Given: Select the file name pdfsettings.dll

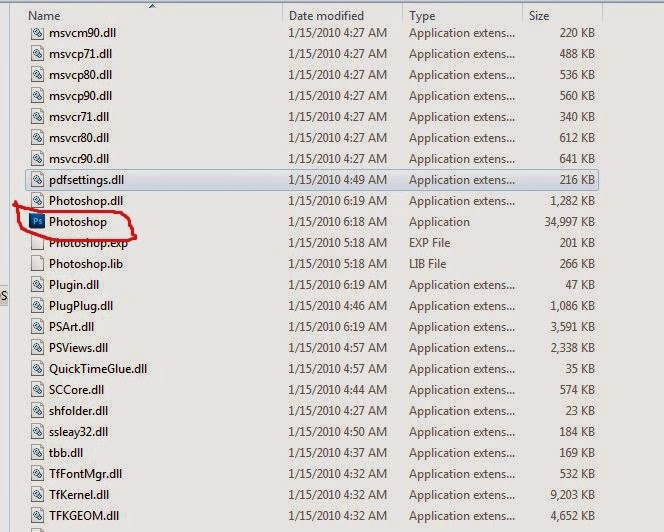Looking at the screenshot, I should (x=86, y=180).
